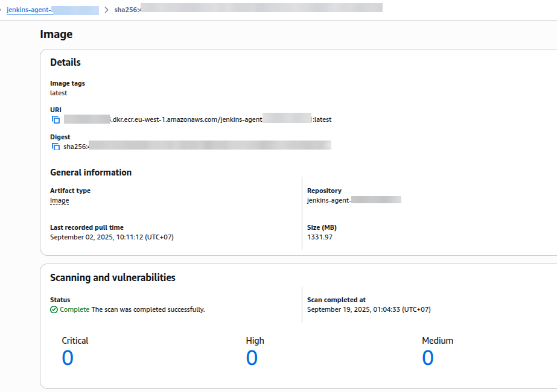
Task: Open the Critical vulnerabilities count
Action: (68, 358)
